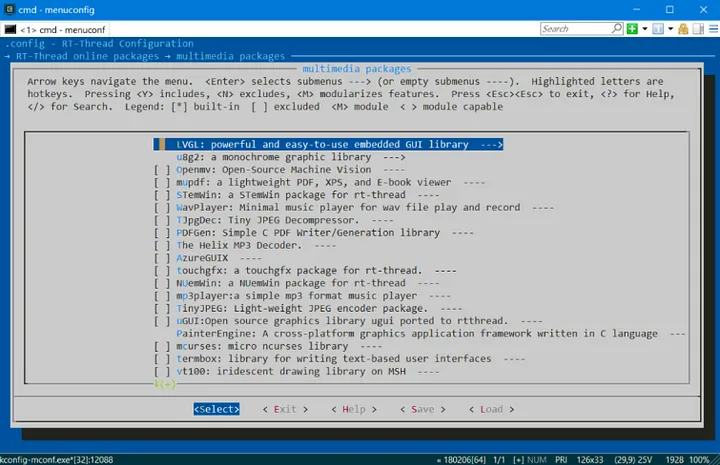Toggle the padlock lock icon
720x465 pixels.
(x=683, y=29)
